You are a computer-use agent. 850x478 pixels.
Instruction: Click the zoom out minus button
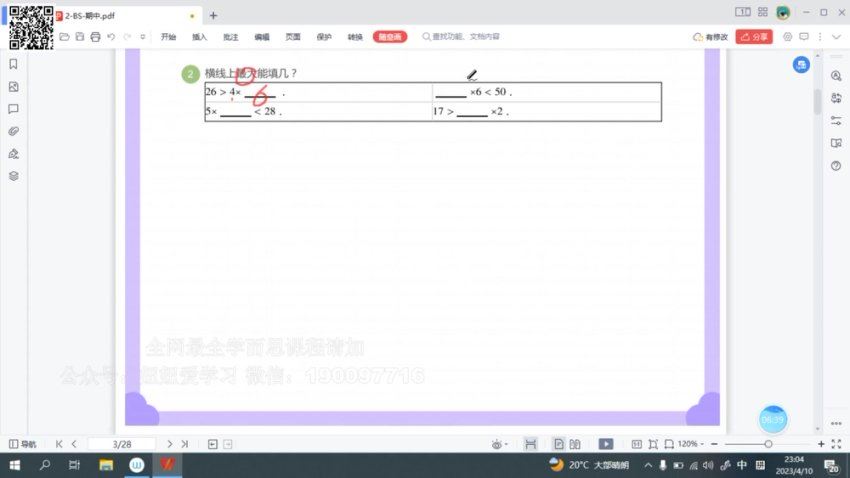coord(714,444)
